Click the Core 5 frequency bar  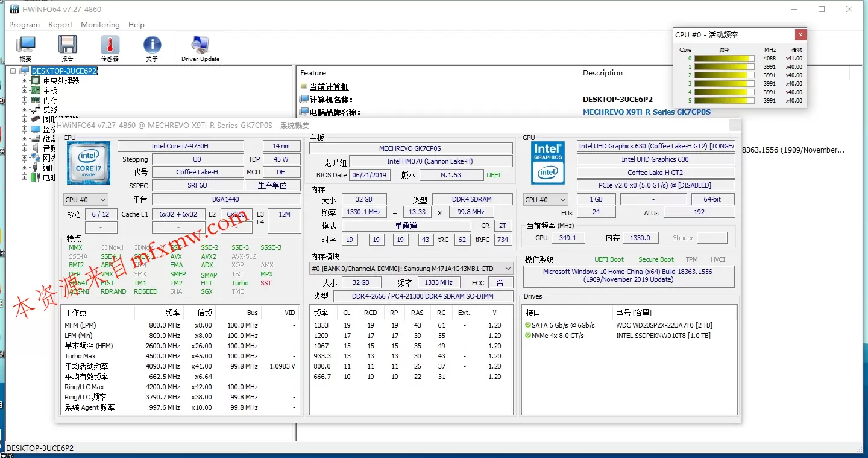tap(724, 101)
